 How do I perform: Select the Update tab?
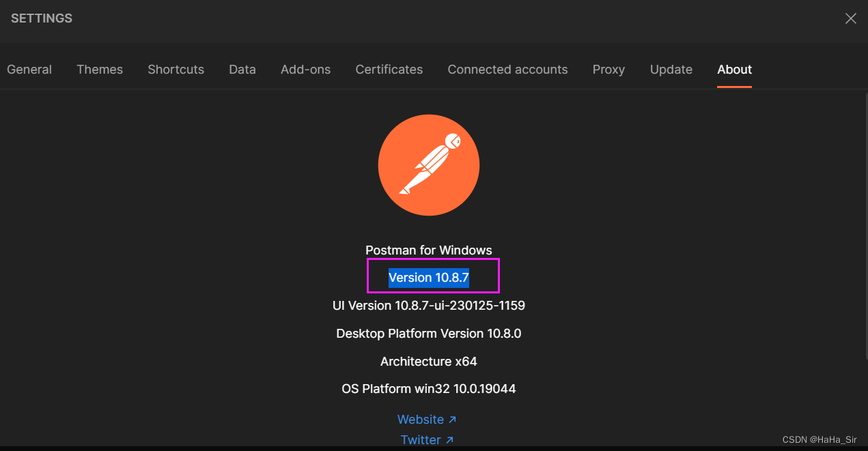(x=671, y=70)
